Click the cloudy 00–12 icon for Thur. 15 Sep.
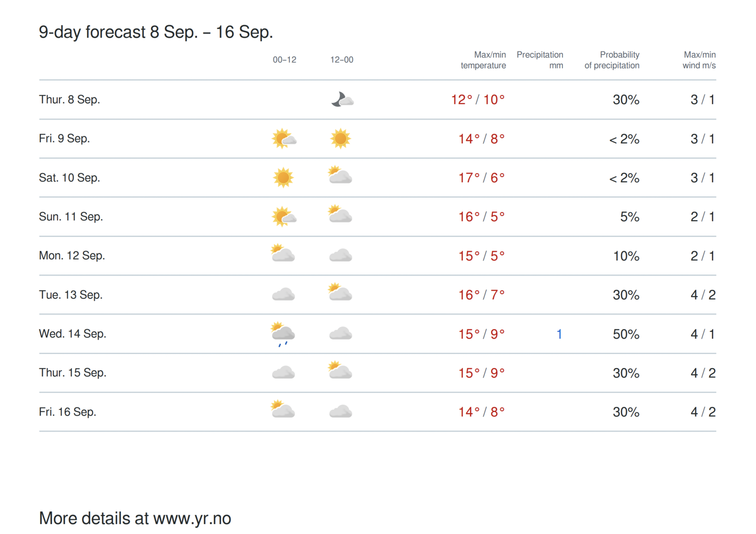Screen dimensions: 756x534 pos(283,372)
